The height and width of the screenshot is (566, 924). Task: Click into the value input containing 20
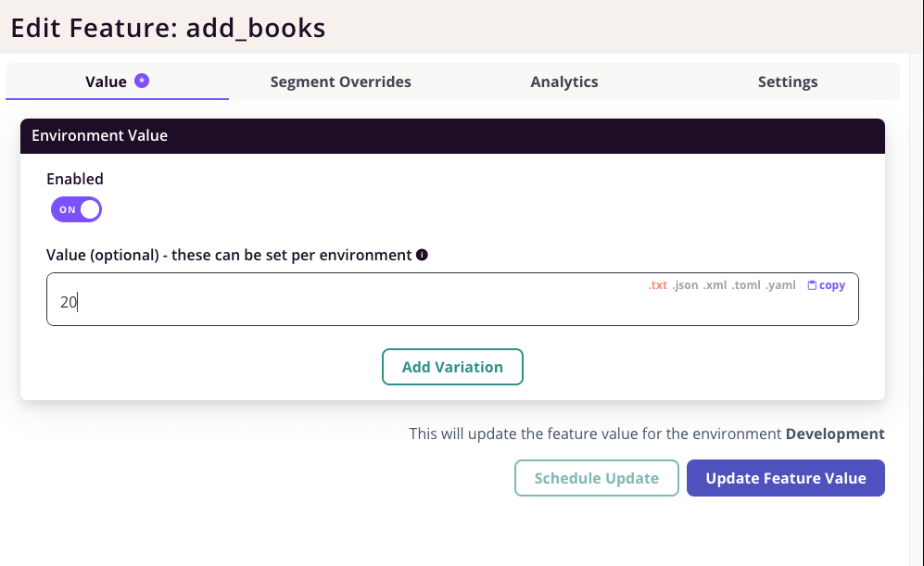pyautogui.click(x=452, y=299)
